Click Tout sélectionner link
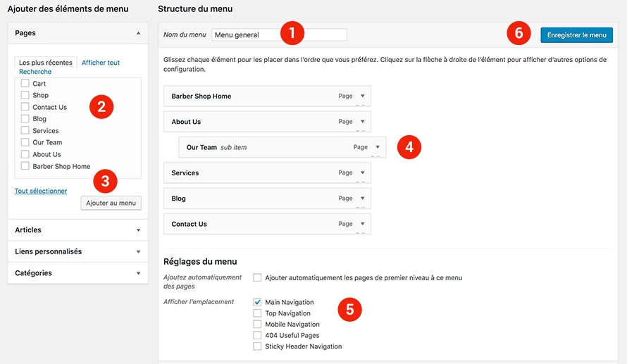627x364 pixels. tap(41, 191)
